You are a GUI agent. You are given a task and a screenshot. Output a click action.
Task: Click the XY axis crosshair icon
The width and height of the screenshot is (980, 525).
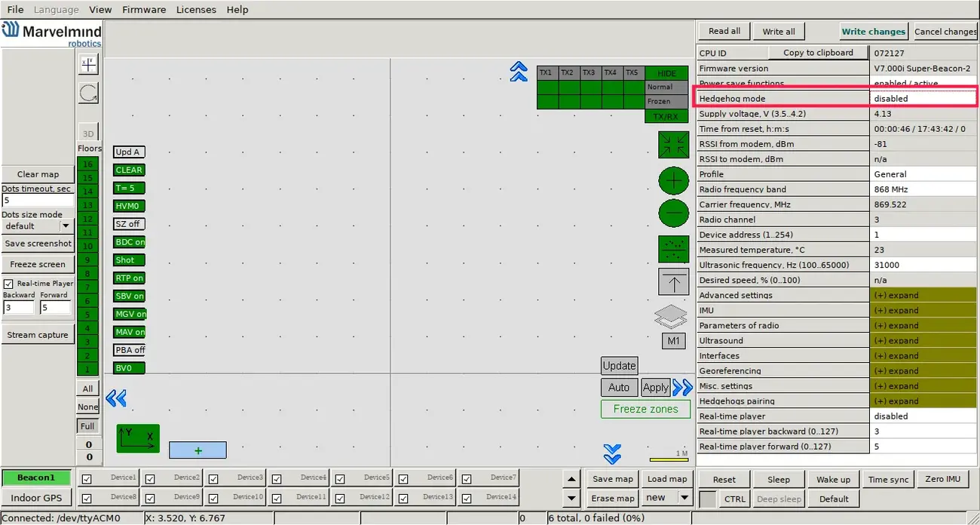pyautogui.click(x=88, y=64)
